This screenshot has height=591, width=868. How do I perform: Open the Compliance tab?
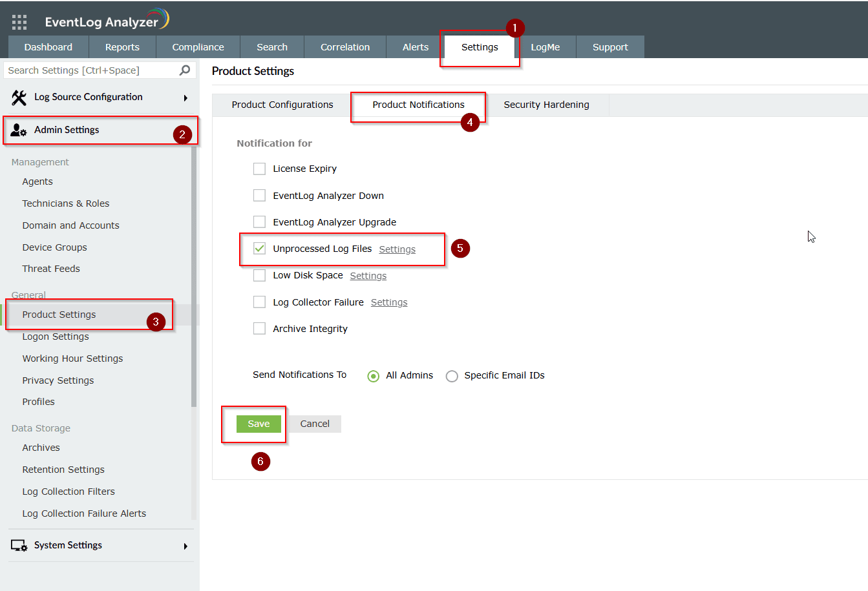[x=198, y=47]
